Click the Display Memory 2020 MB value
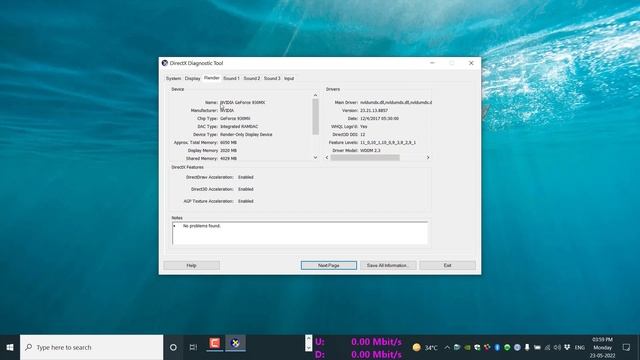The image size is (640, 360). point(229,151)
